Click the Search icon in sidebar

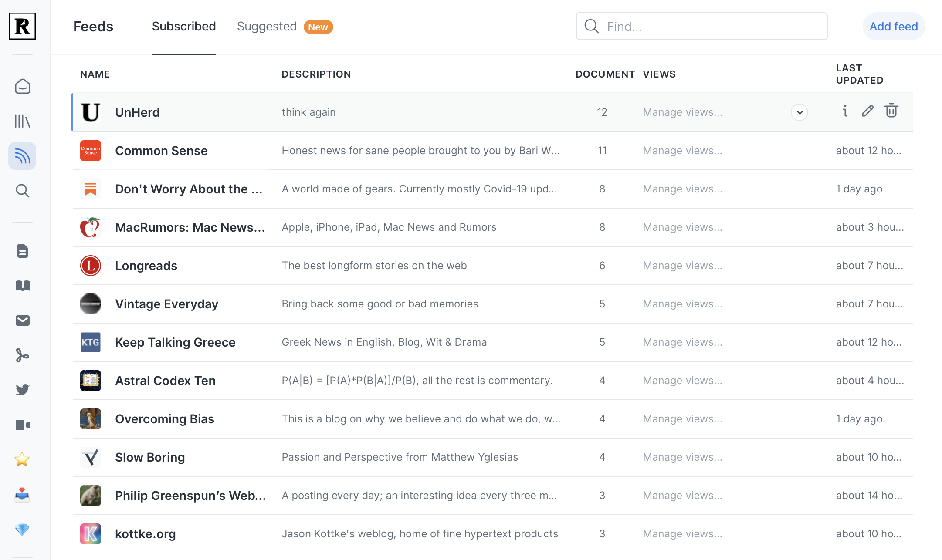coord(22,191)
